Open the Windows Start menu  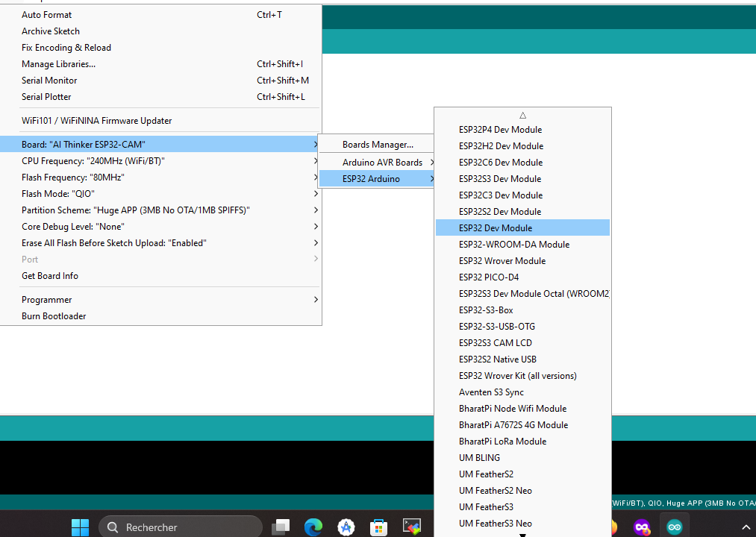(80, 527)
